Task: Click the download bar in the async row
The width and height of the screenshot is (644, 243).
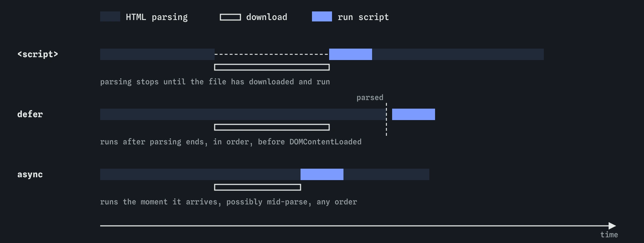Action: 258,187
